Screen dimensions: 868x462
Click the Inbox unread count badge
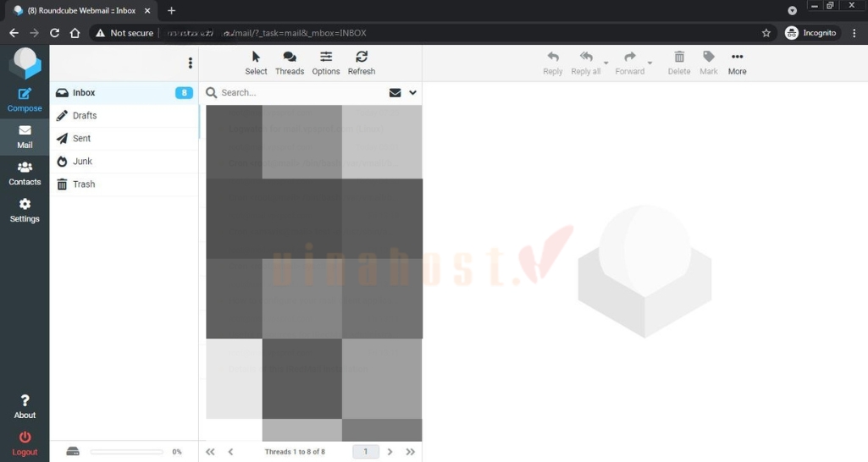click(184, 92)
